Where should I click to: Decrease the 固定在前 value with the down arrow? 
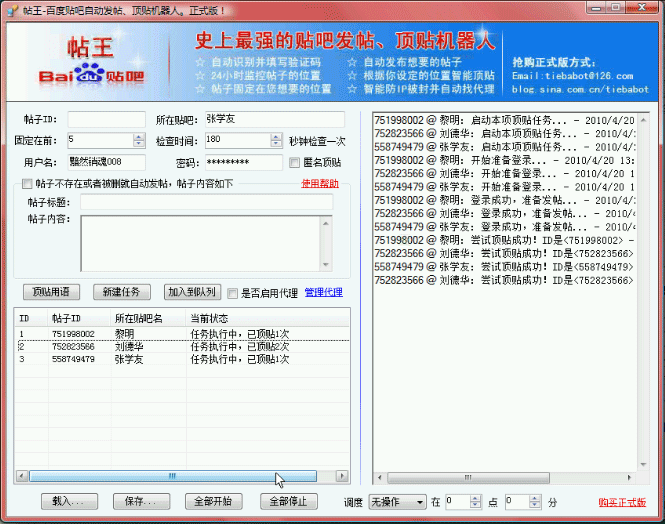(x=139, y=144)
